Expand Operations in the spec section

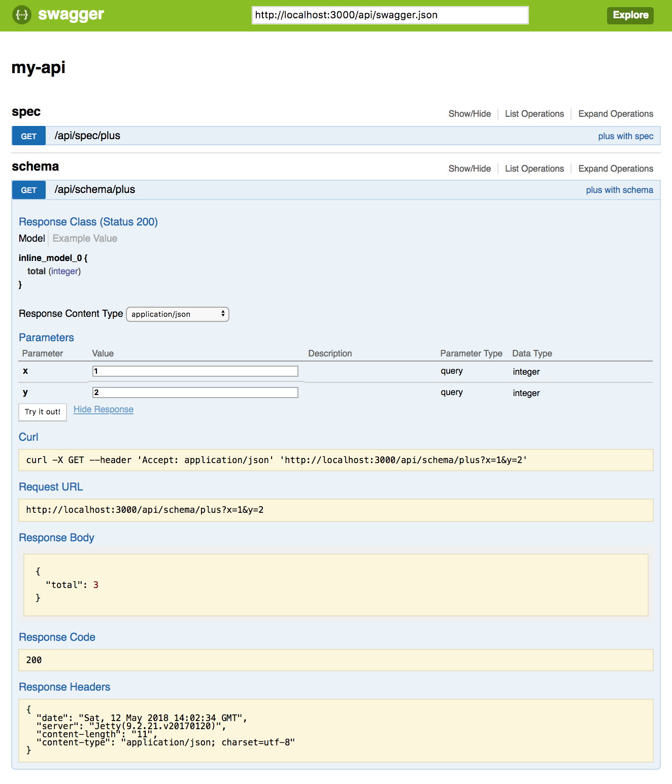pos(615,114)
